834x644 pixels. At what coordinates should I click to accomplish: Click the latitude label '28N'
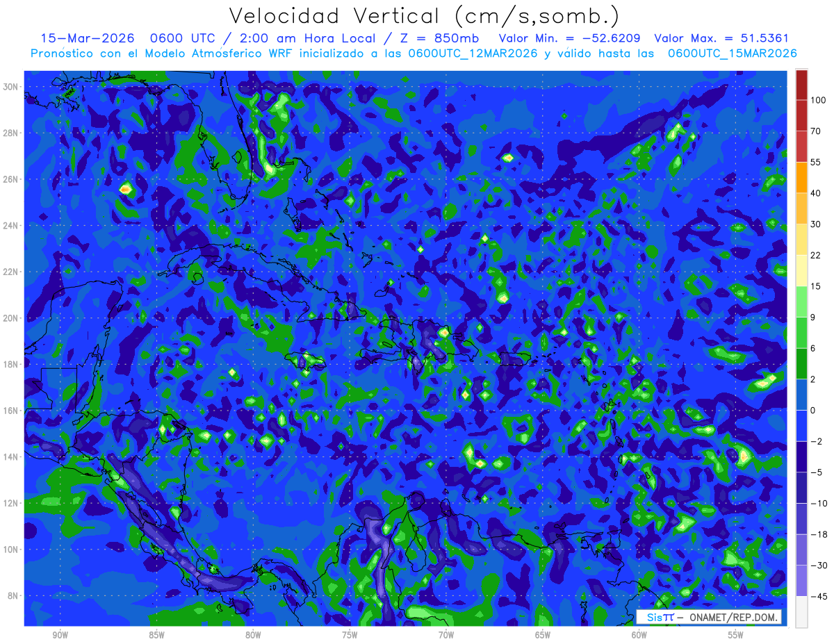click(11, 133)
